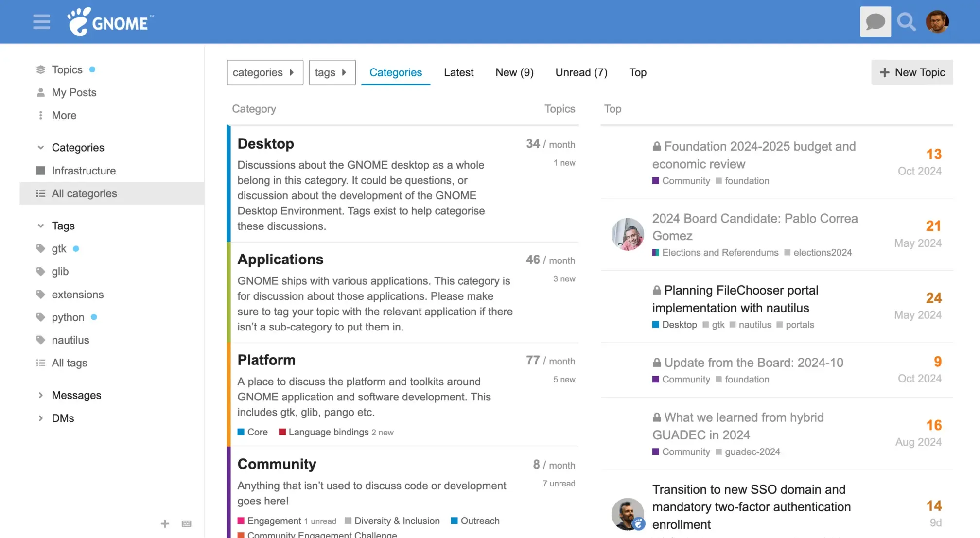Select All categories in the sidebar
Image resolution: width=980 pixels, height=538 pixels.
[x=84, y=193]
